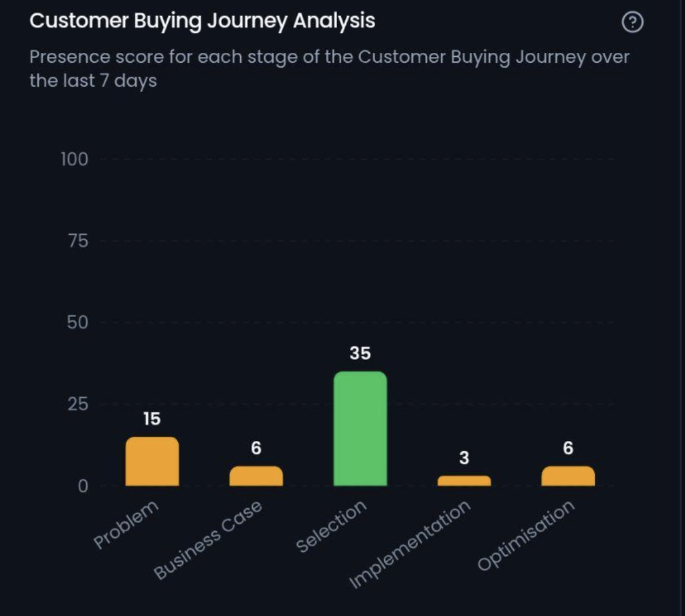Click the 6 label above Optimisation

click(568, 448)
